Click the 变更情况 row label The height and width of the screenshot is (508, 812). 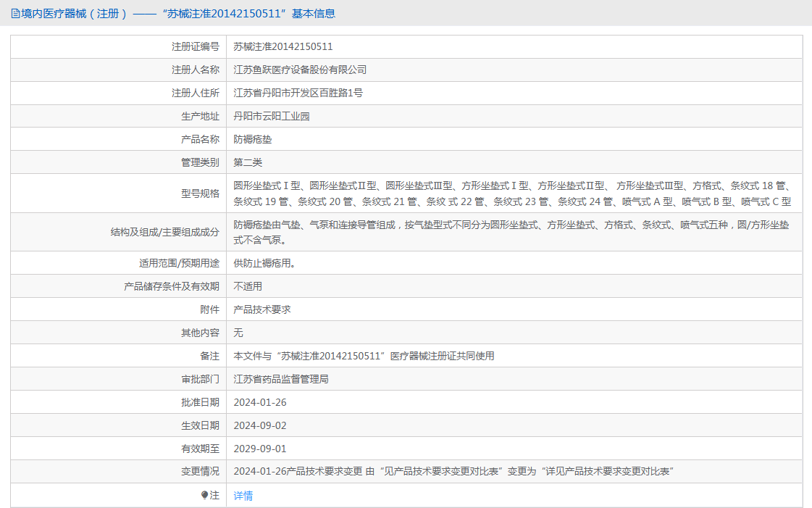(200, 471)
